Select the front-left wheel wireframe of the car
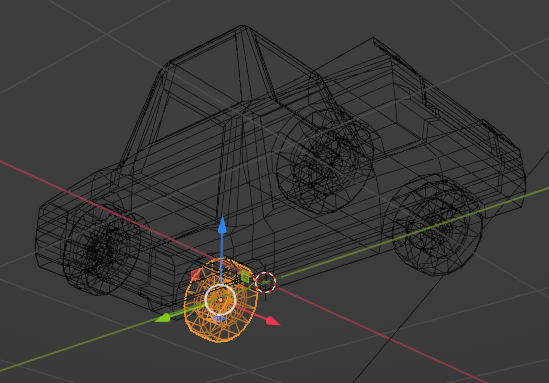The image size is (549, 383). pos(102,248)
